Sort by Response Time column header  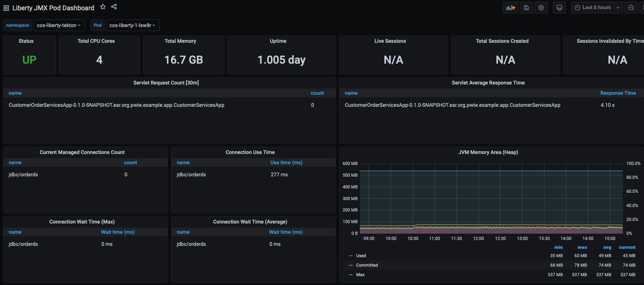pos(618,93)
